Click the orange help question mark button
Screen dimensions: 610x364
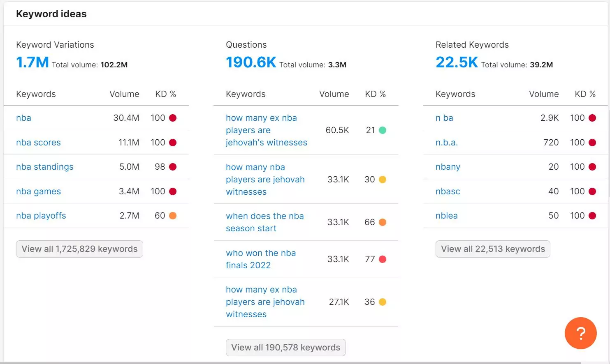point(580,333)
